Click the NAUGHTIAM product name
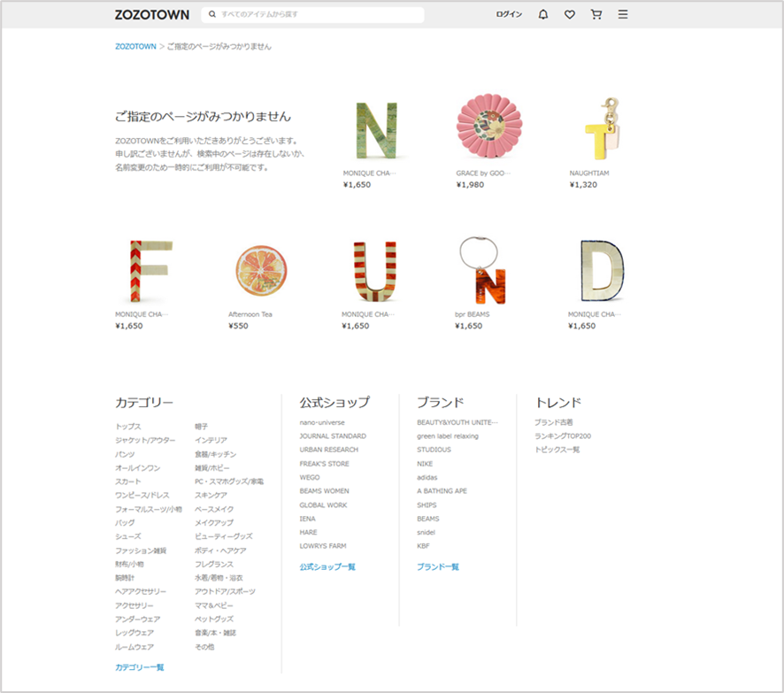This screenshot has height=693, width=784. (589, 173)
